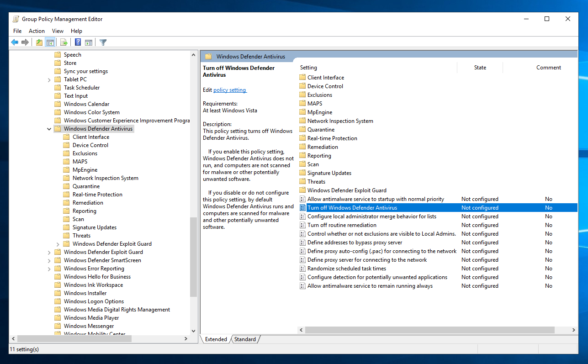Select Real-time Protection in the tree
This screenshot has height=364, width=588.
coord(97,195)
